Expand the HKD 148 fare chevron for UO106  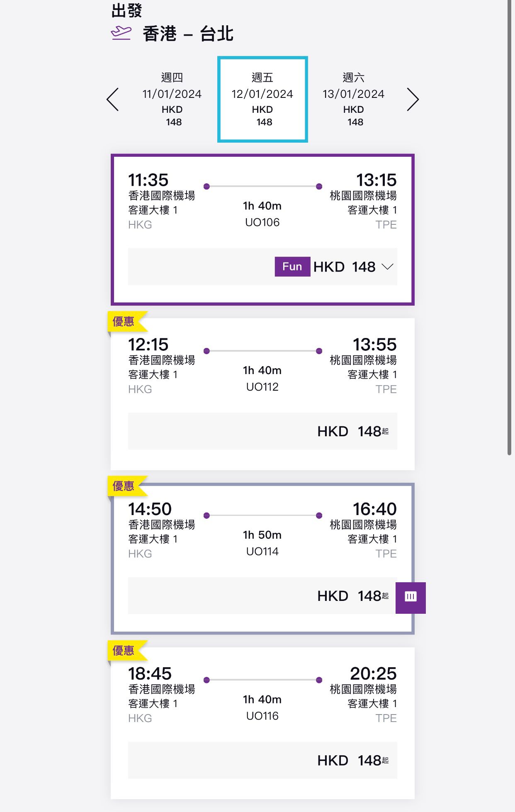[387, 267]
